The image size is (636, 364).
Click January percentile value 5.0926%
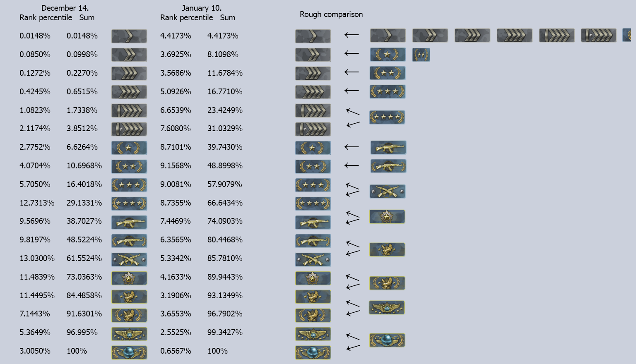(x=176, y=92)
